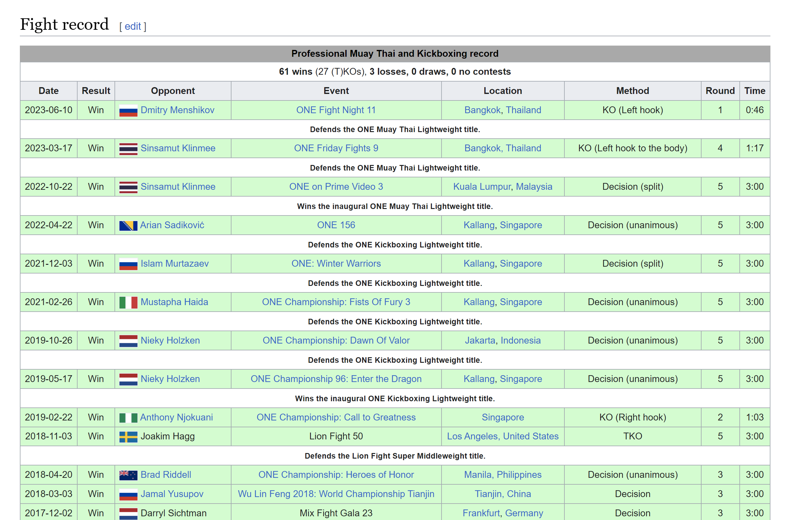Open the ONE Fight Night 11 event
Viewport: 812px width, 520px height.
click(x=336, y=110)
